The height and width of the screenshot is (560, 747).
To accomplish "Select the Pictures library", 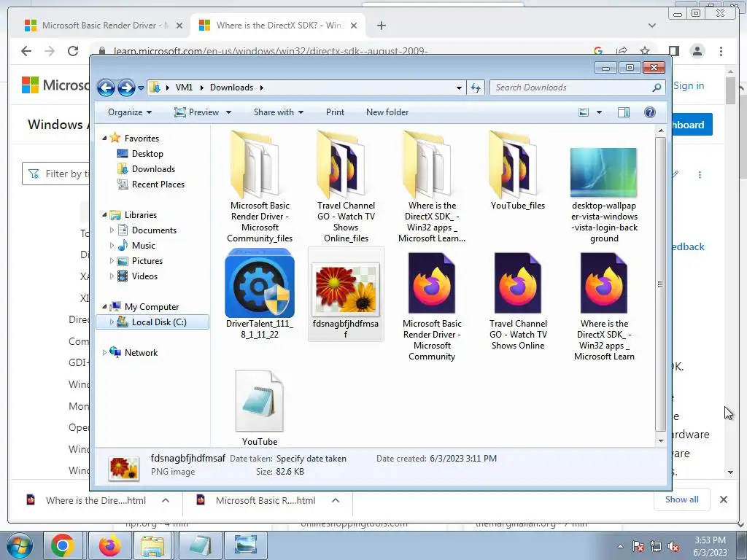I will 147,261.
